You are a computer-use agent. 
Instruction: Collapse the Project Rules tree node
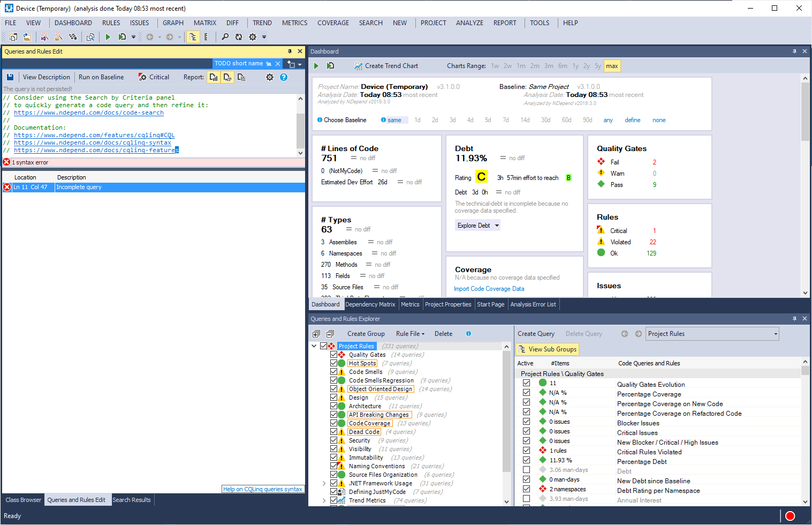(314, 346)
